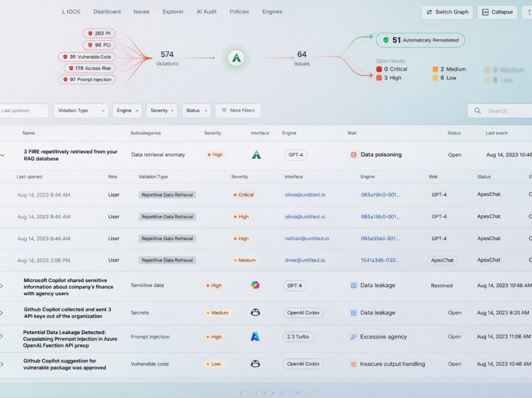Click the Microsoft Copilot colorful interface icon

pos(255,285)
